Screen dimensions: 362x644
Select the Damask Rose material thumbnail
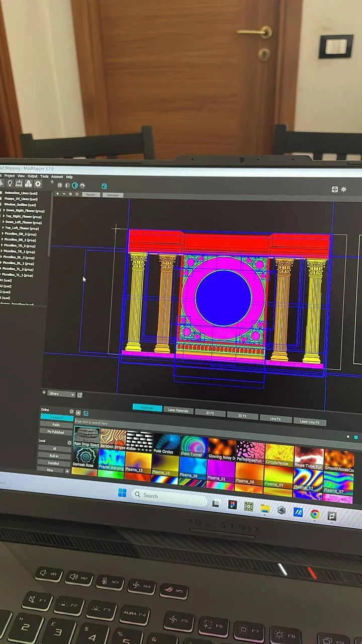click(x=85, y=457)
